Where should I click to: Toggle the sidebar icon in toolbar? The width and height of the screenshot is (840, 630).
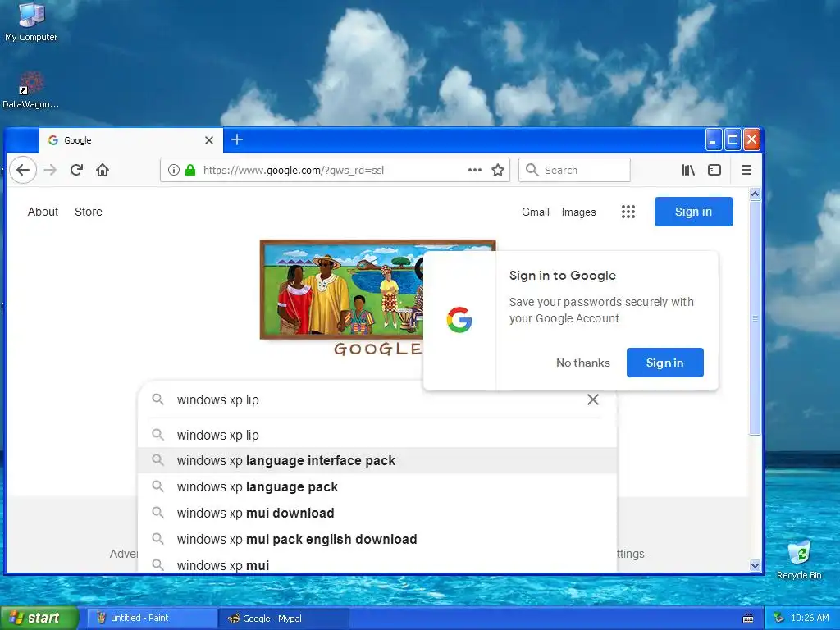(x=714, y=171)
